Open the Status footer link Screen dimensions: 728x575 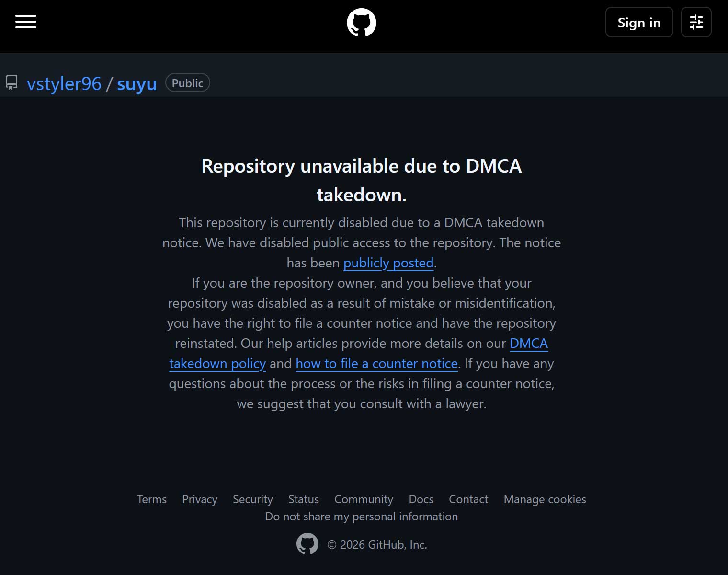304,499
